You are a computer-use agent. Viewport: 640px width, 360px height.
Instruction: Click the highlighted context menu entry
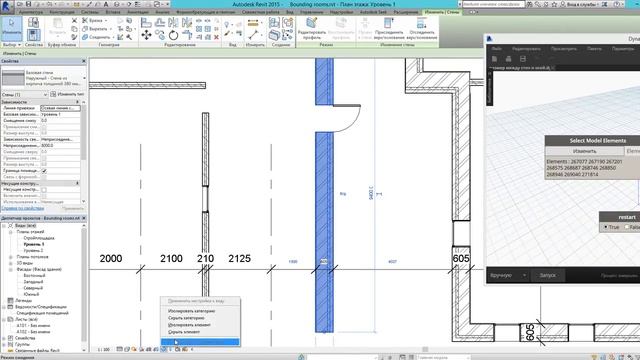click(x=200, y=342)
